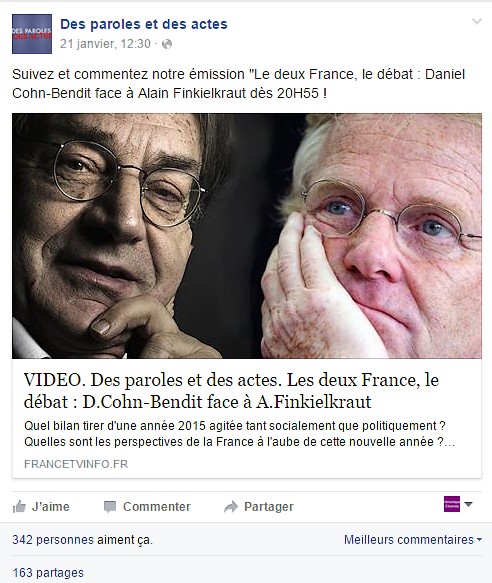
Task: Click the thumbs-up J'aime icon
Action: 19,506
